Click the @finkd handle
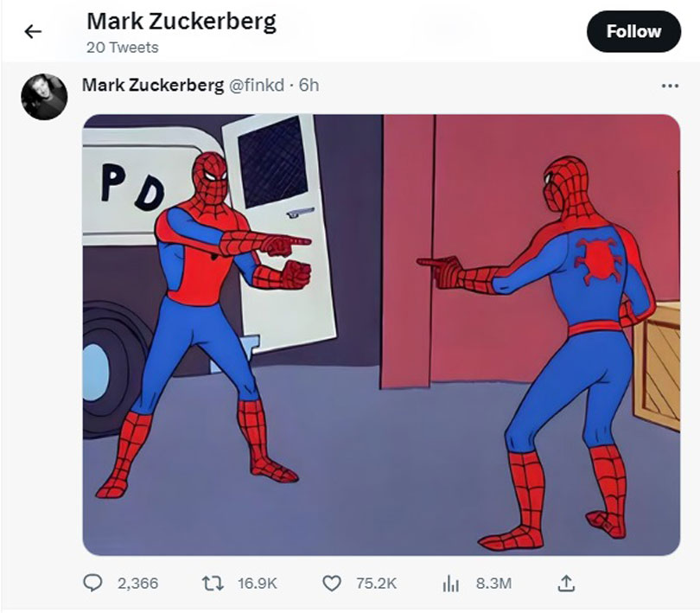The image size is (700, 613). 256,85
